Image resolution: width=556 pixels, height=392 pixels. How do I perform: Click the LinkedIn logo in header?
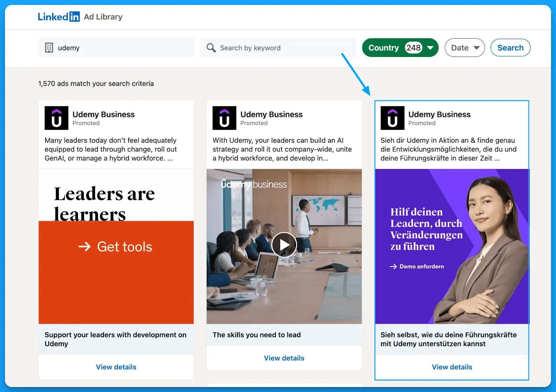coord(58,17)
